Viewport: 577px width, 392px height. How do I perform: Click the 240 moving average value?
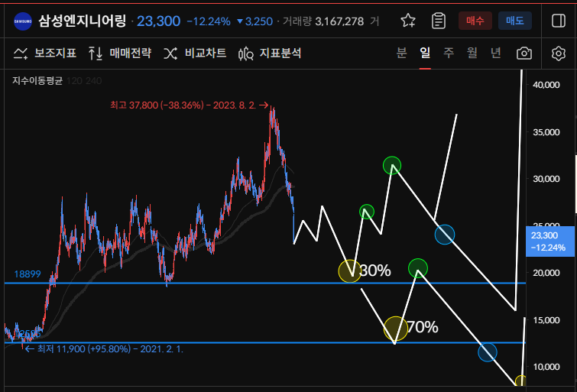(94, 81)
